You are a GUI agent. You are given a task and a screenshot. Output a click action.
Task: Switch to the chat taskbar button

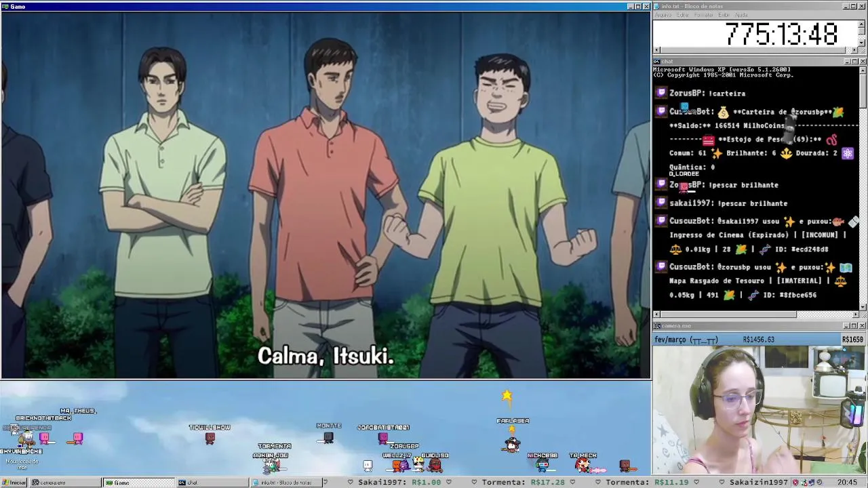(x=212, y=483)
